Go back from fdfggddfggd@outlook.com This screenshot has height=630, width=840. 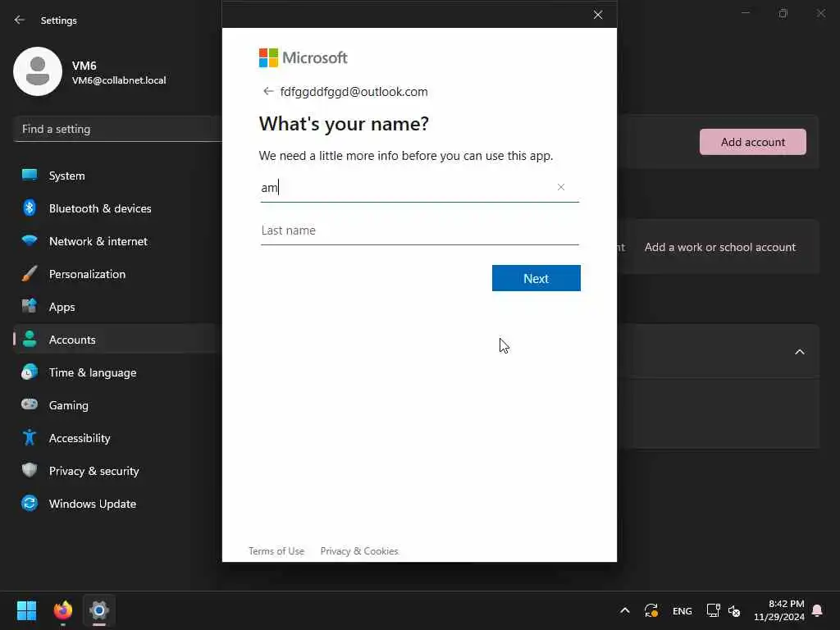[x=268, y=91]
